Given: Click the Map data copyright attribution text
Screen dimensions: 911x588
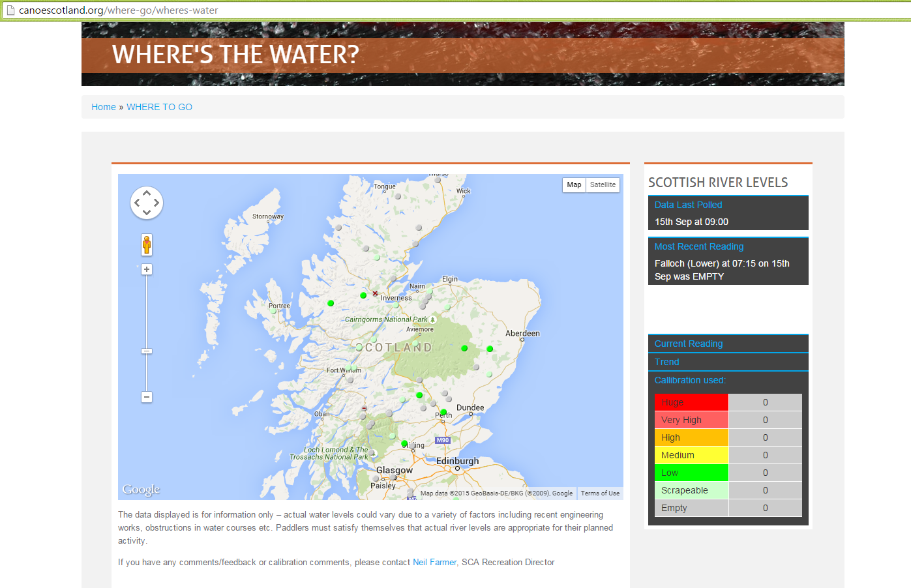Looking at the screenshot, I should coord(496,493).
